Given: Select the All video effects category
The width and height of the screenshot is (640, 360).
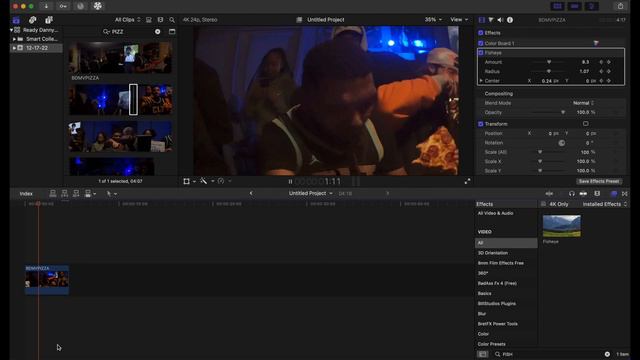Looking at the screenshot, I should [506, 243].
